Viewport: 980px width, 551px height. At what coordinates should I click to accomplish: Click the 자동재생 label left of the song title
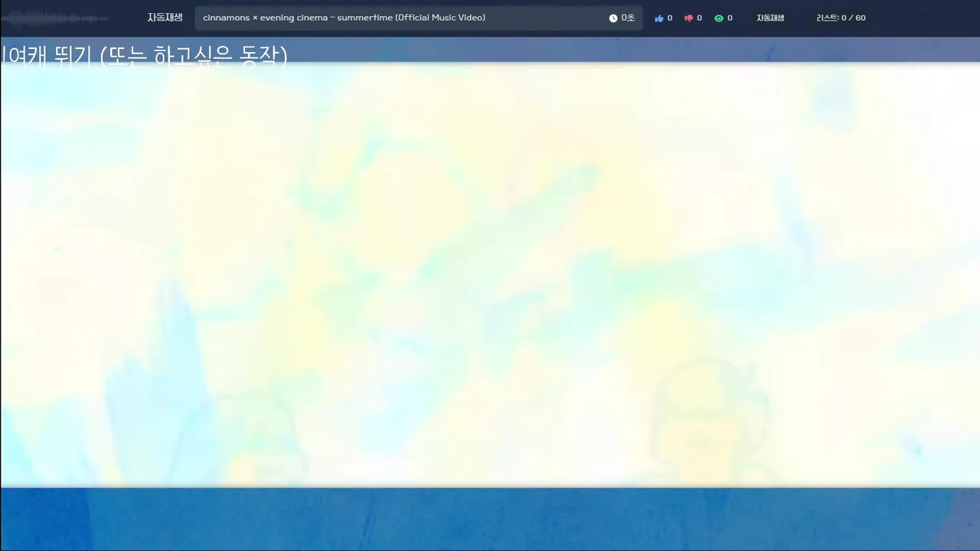tap(165, 18)
